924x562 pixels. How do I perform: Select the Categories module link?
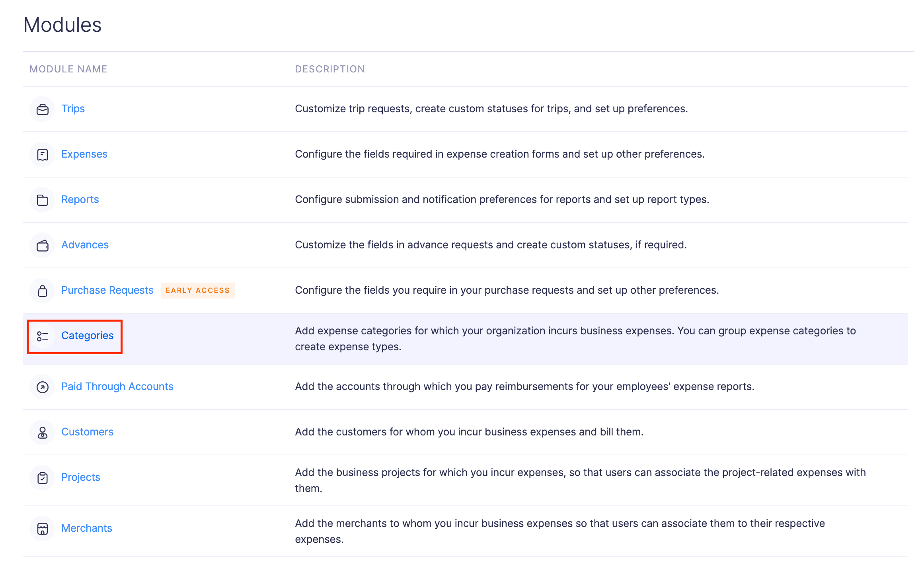tap(87, 336)
